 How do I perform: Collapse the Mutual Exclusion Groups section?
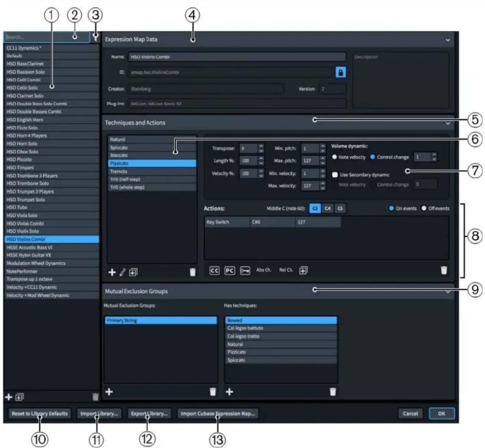tap(448, 291)
